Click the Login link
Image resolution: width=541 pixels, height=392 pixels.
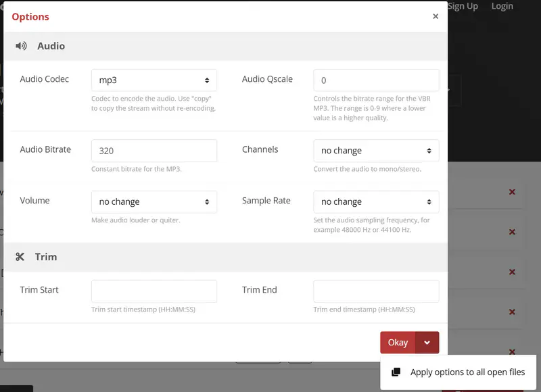click(502, 6)
